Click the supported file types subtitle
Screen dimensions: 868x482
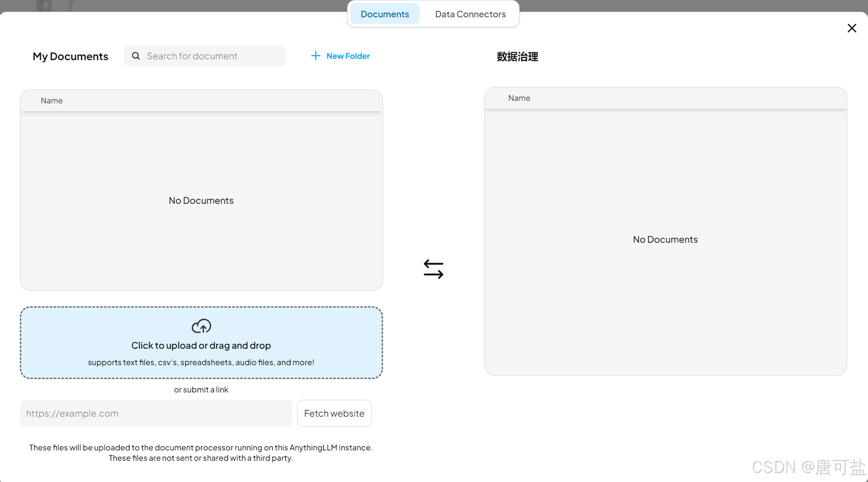point(201,362)
